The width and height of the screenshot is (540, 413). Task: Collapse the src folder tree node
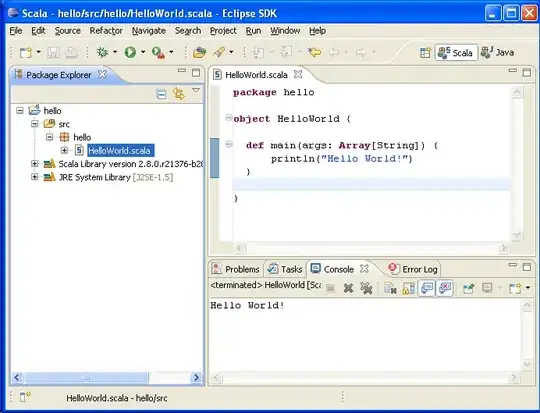[34, 124]
